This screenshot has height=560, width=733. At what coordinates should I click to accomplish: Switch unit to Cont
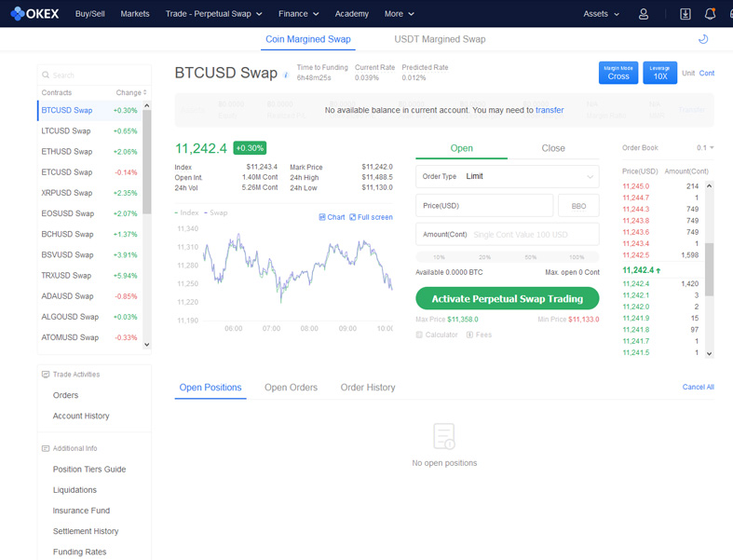pos(706,73)
